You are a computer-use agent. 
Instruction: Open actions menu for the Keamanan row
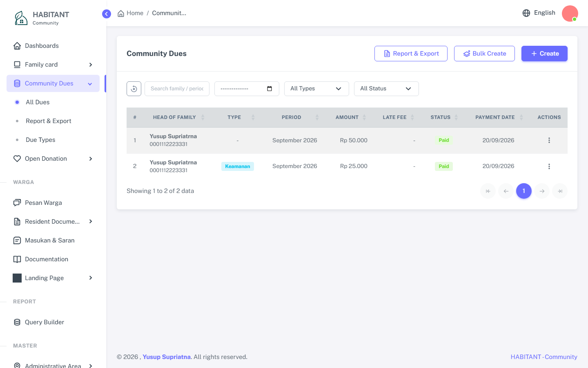coord(549,166)
